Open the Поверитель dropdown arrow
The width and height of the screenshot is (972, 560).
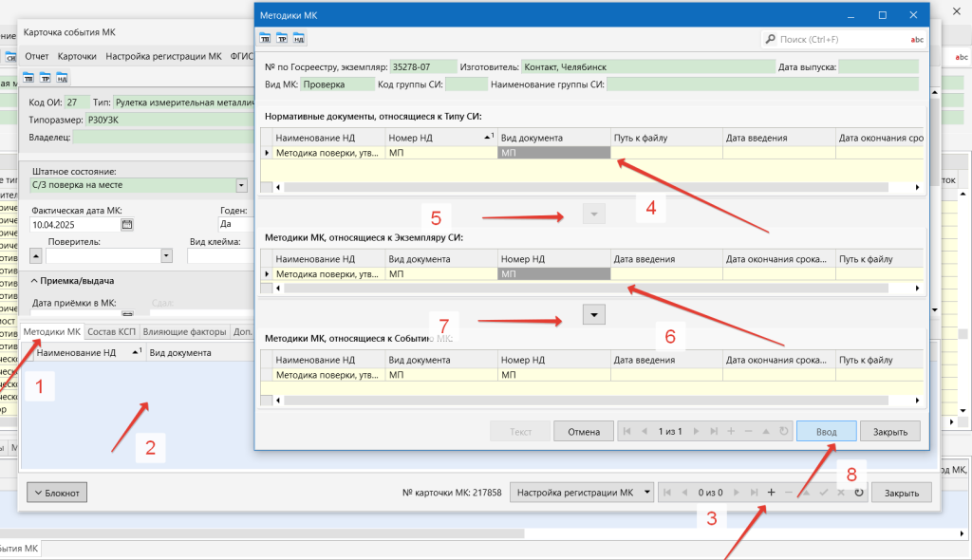[166, 255]
